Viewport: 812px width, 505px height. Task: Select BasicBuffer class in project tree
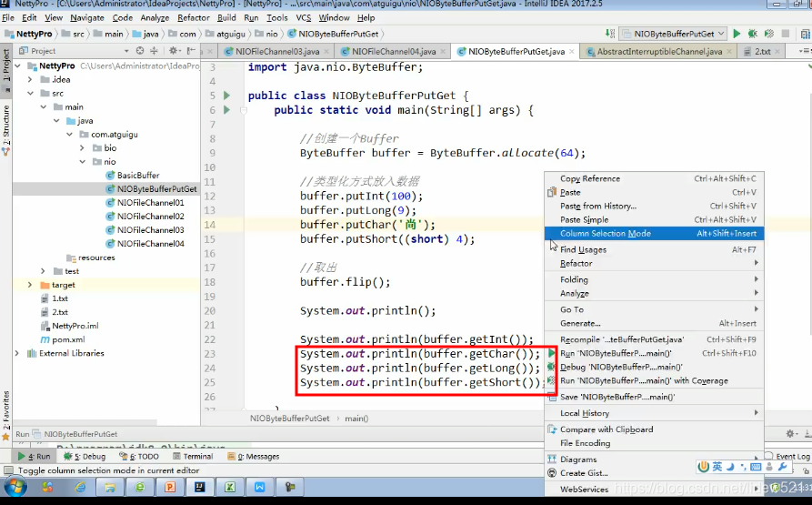pos(137,175)
